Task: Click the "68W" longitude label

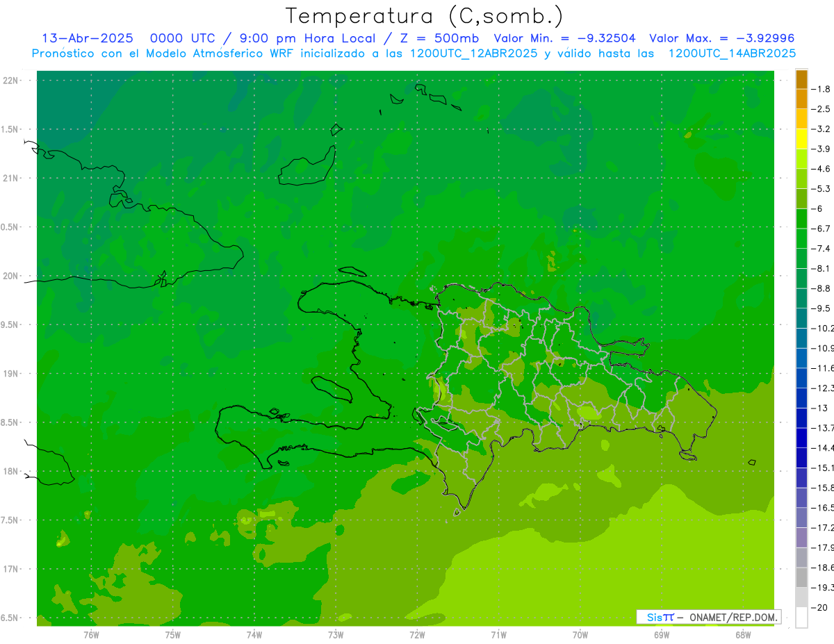Action: pos(743,634)
